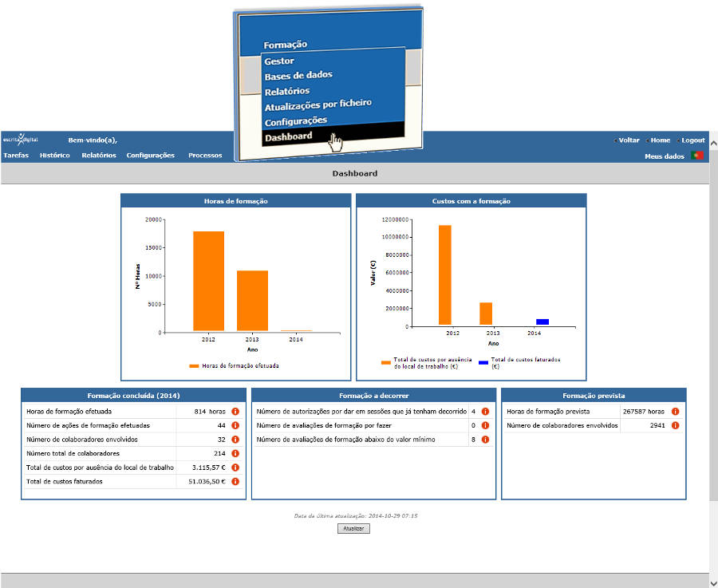This screenshot has width=718, height=588.
Task: Click info icon for avaliações abaixo do valor mínimo
Action: 484,440
